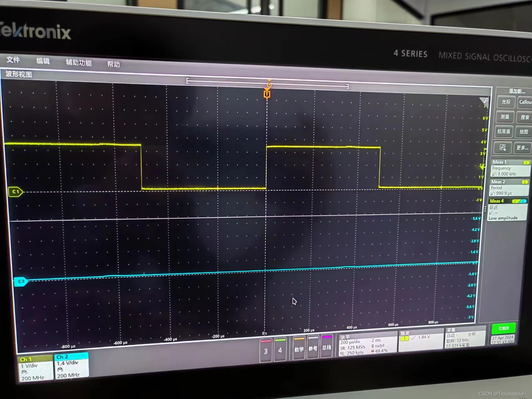Image resolution: width=532 pixels, height=399 pixels.
Task: Open the 辅助功能 (Utility) menu
Action: coord(78,62)
